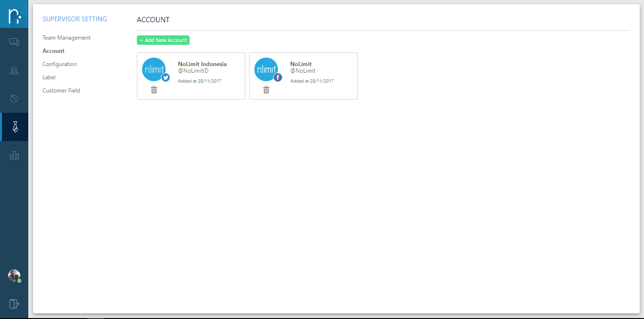Click added date on NoLimit Facebook card
Image resolution: width=644 pixels, height=319 pixels.
(x=312, y=81)
